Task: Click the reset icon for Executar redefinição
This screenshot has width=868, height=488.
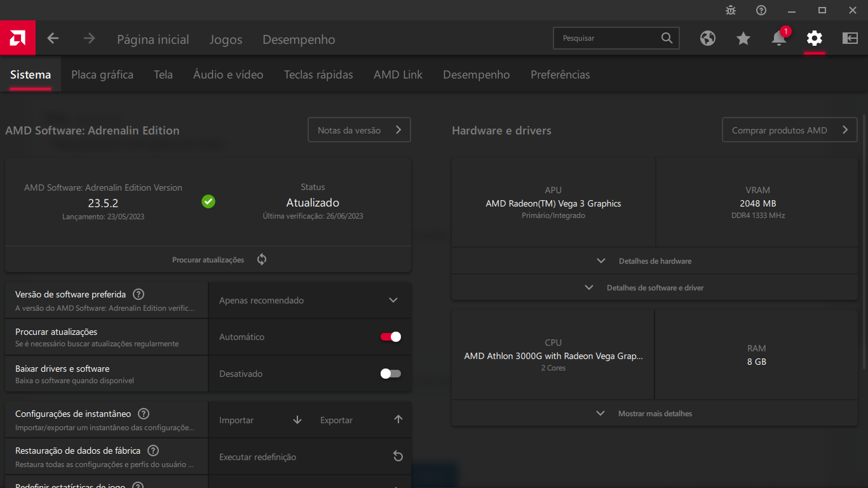Action: (x=398, y=456)
